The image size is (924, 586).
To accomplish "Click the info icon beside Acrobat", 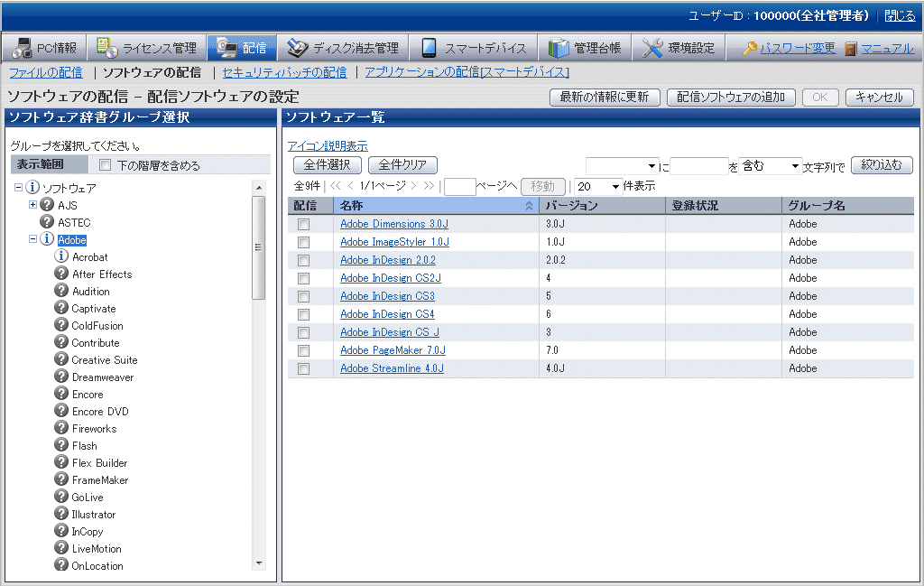I will point(61,256).
